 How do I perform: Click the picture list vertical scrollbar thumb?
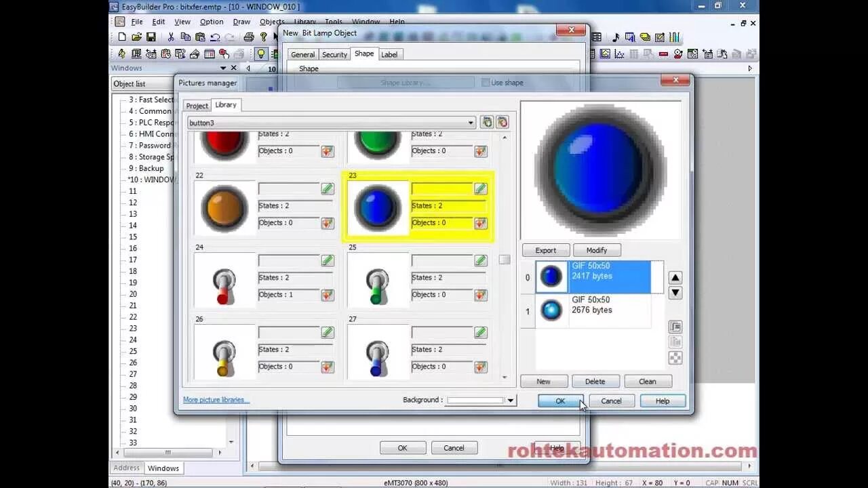pos(504,260)
